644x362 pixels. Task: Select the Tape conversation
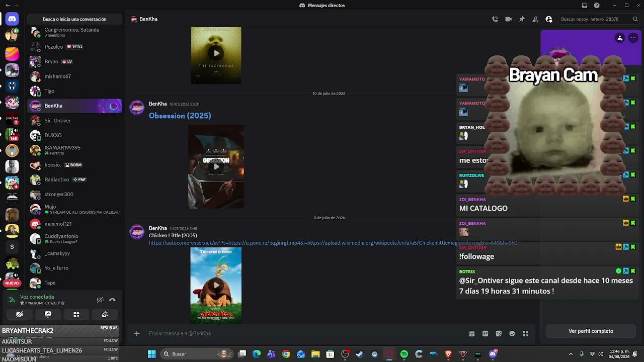(x=74, y=283)
